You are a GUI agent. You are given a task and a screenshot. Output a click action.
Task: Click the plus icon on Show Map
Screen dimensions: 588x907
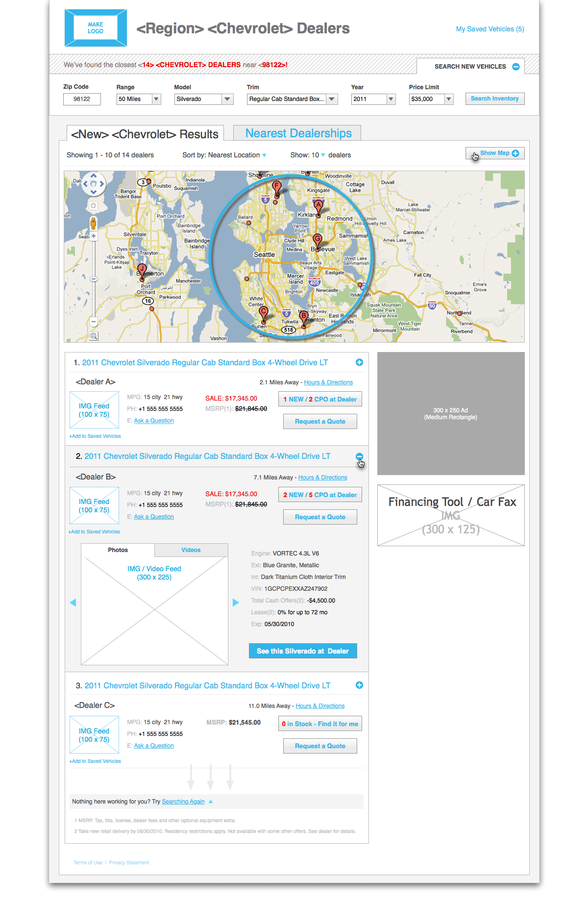point(515,153)
